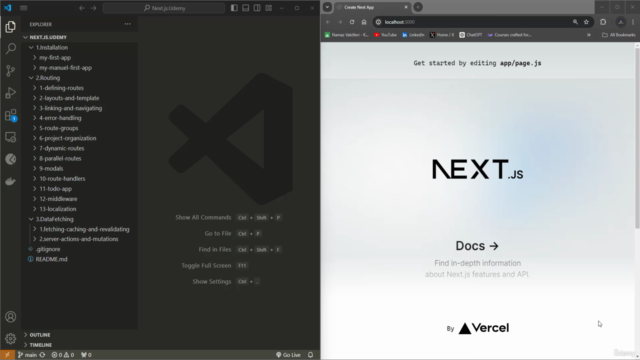This screenshot has height=360, width=640.
Task: Click remote window status bar icon
Action: (7, 355)
